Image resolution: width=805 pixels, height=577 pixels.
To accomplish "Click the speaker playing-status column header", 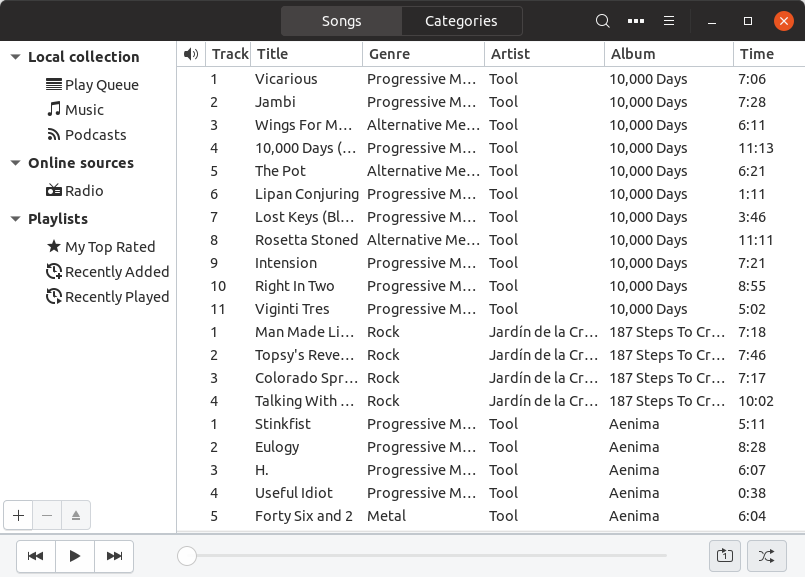I will click(x=191, y=54).
